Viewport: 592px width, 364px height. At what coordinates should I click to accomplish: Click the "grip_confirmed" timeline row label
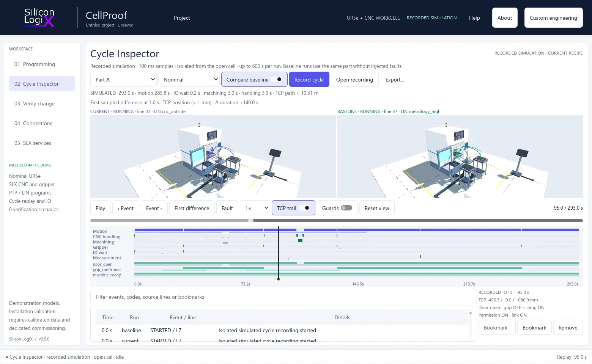(x=107, y=270)
